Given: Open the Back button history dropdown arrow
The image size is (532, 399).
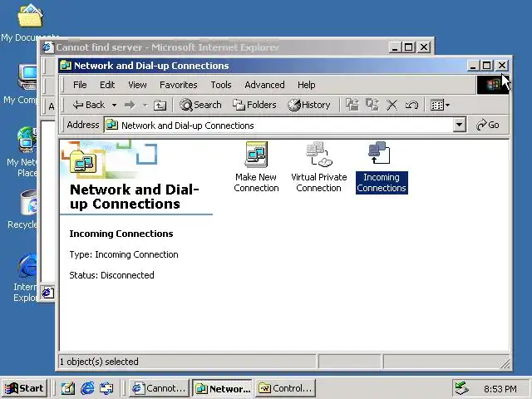Looking at the screenshot, I should [x=115, y=106].
